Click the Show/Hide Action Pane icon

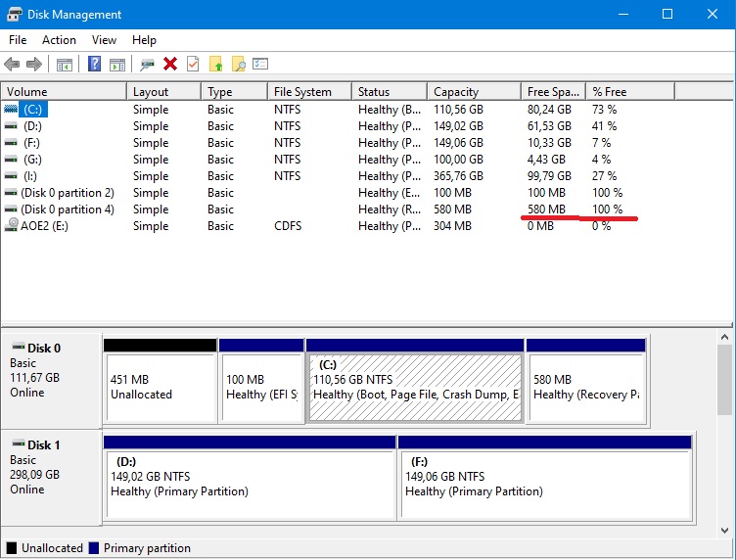(x=117, y=65)
